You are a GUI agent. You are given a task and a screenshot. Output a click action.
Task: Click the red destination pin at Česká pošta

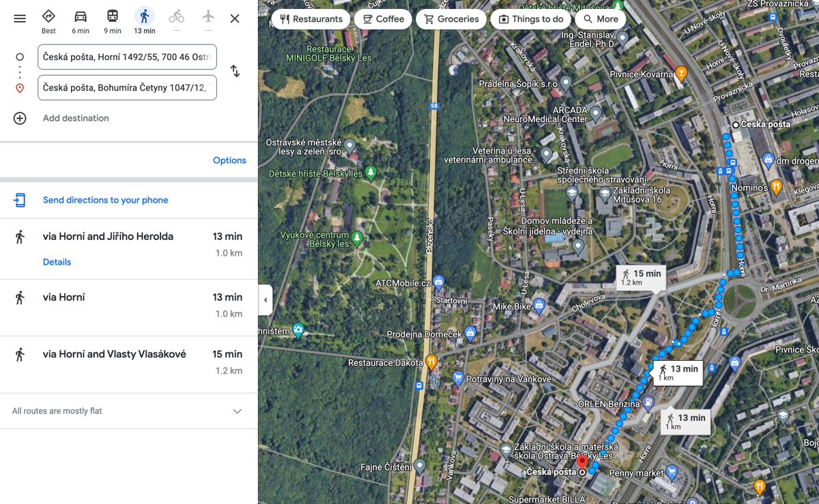tap(582, 464)
